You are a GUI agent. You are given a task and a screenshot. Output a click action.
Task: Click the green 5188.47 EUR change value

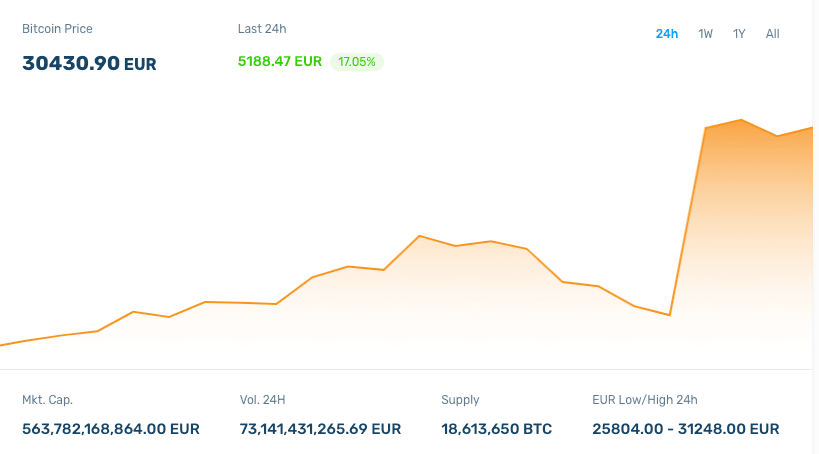tap(280, 61)
